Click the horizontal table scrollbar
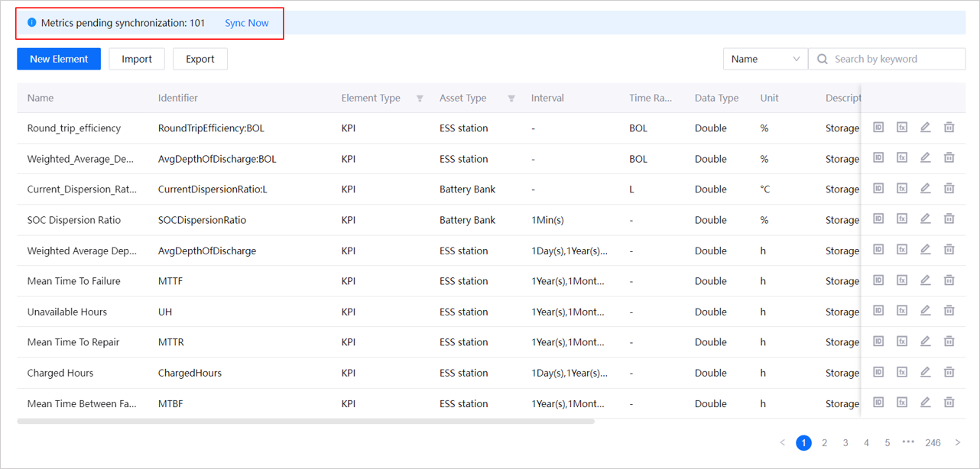Screen dimensions: 980x469 pos(306,421)
